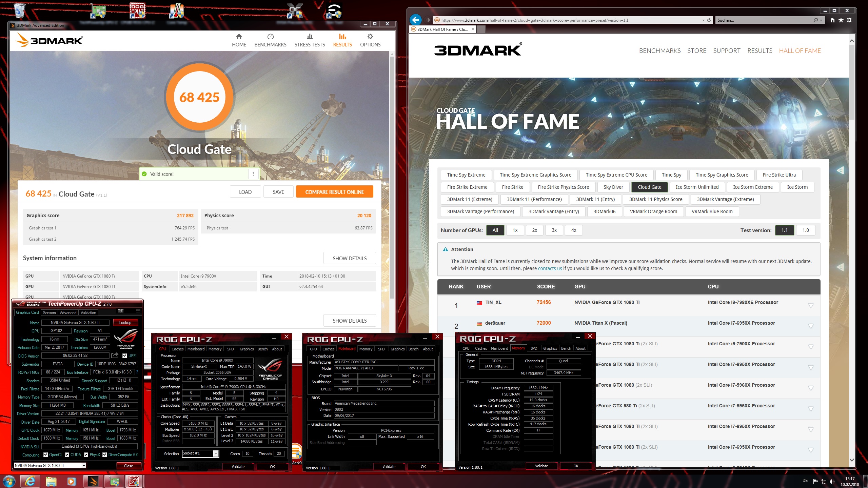Switch to Sensors tab in GPU-Z
This screenshot has height=488, width=868.
49,312
